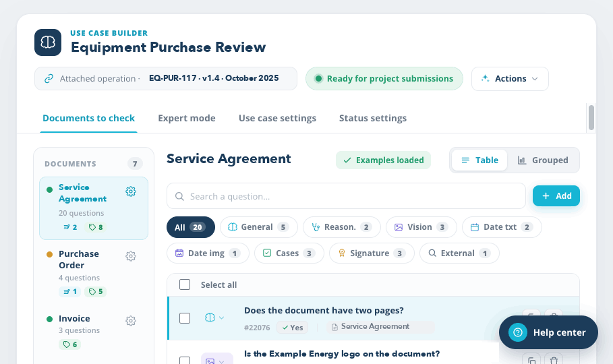Delete the Example Energy logo question
Screen dimensions: 613x364
554,360
